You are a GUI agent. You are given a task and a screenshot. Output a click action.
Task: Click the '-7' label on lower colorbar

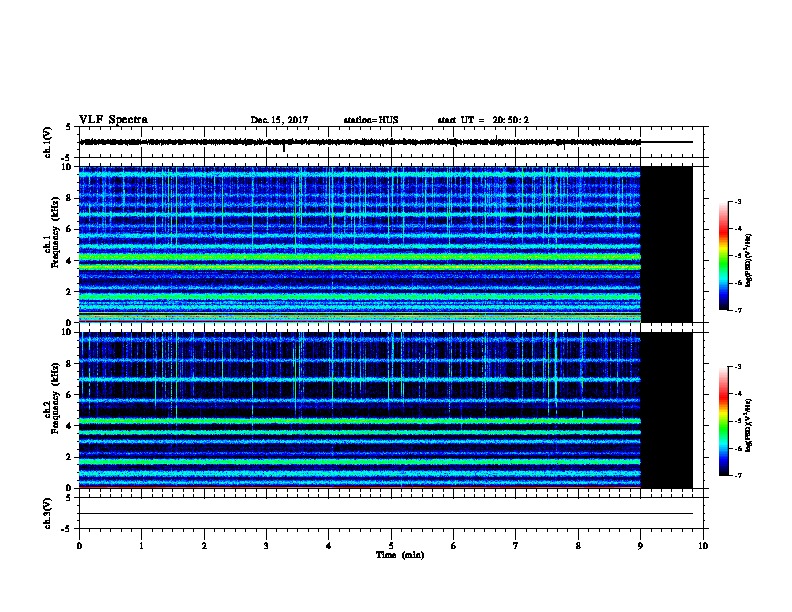point(737,475)
